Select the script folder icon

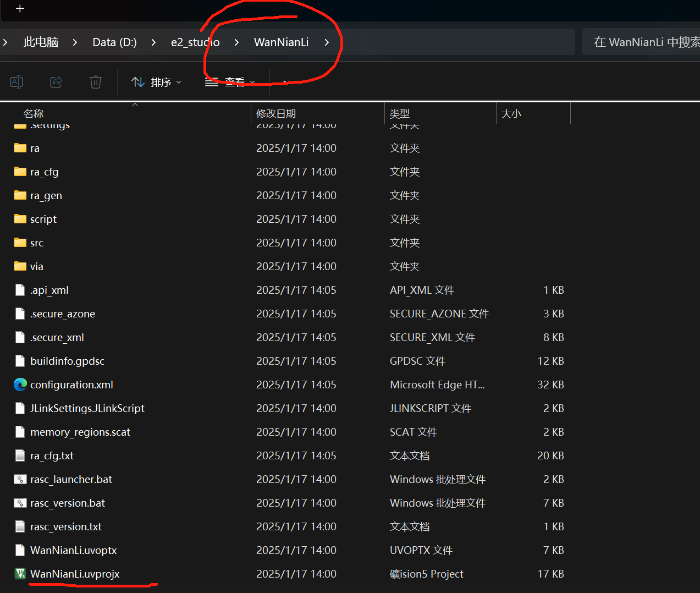pyautogui.click(x=20, y=219)
